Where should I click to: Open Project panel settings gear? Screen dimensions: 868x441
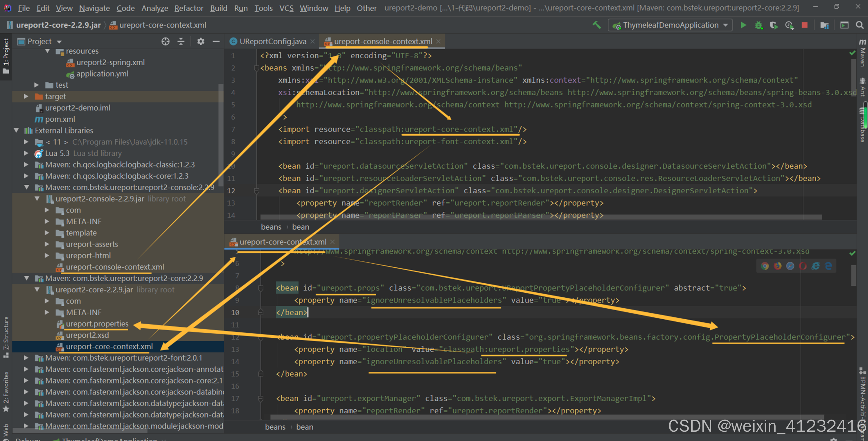(x=200, y=42)
